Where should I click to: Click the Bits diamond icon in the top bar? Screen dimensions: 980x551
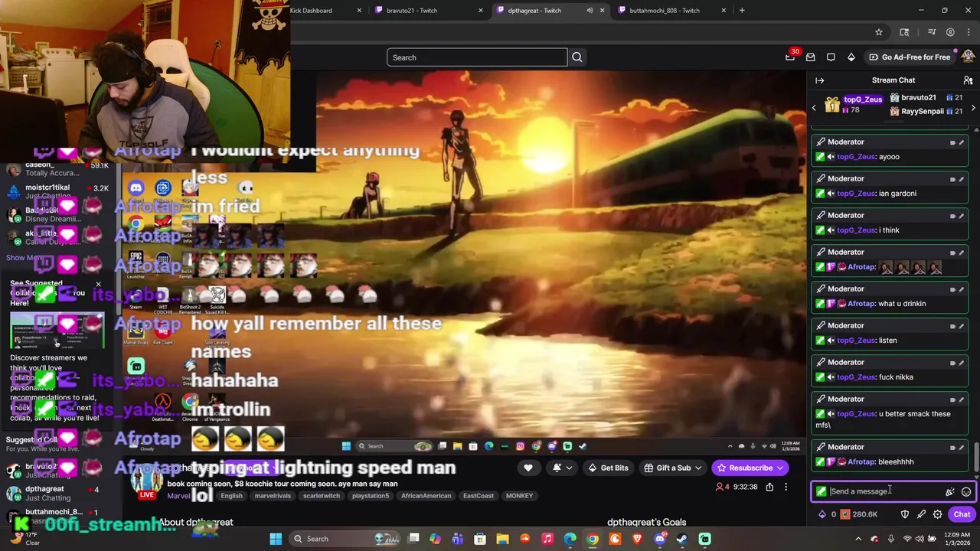[851, 57]
